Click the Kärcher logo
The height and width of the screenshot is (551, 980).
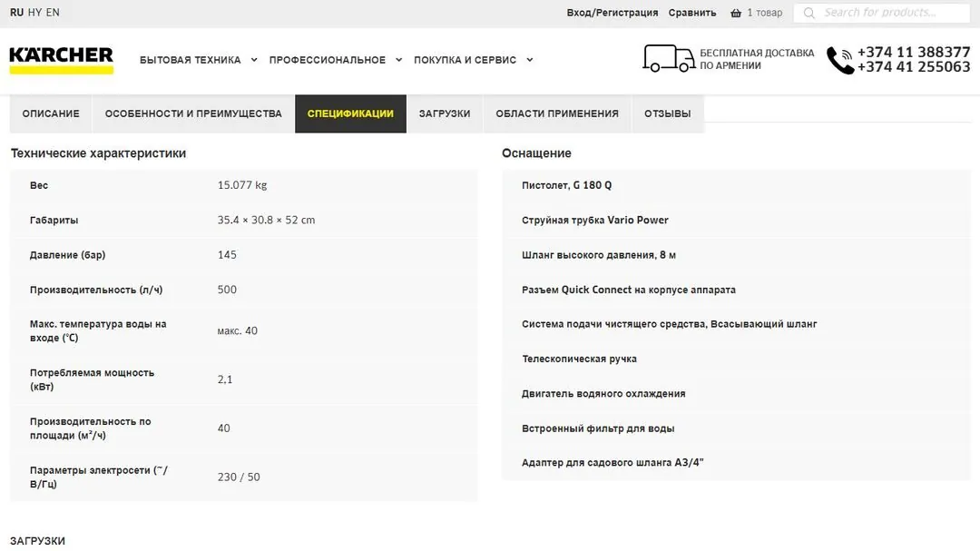coord(62,60)
